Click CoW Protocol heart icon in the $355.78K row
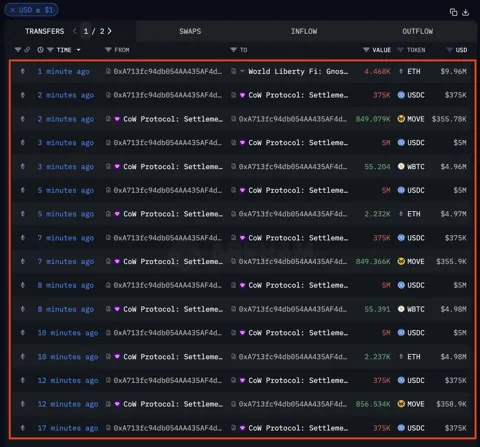Screen dimensions: 480x447 click(x=117, y=119)
